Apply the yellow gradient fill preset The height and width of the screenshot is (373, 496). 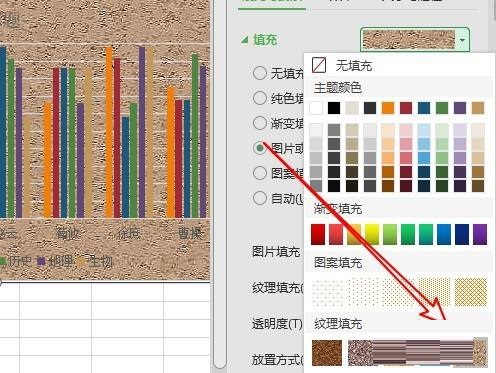tap(372, 234)
